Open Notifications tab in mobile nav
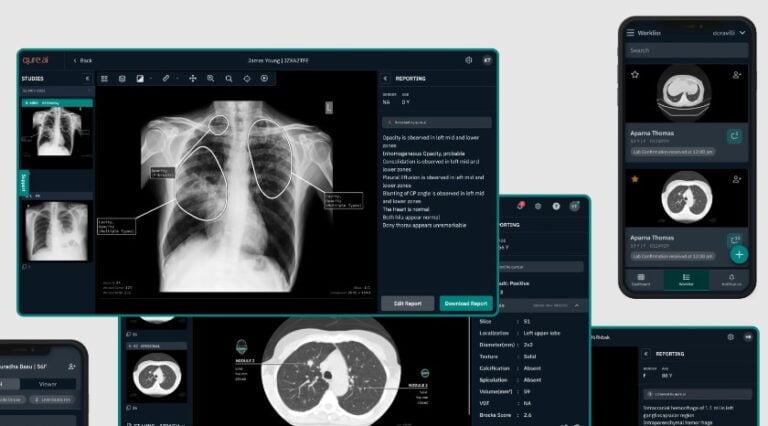Viewport: 768px width, 426px height. pyautogui.click(x=731, y=281)
